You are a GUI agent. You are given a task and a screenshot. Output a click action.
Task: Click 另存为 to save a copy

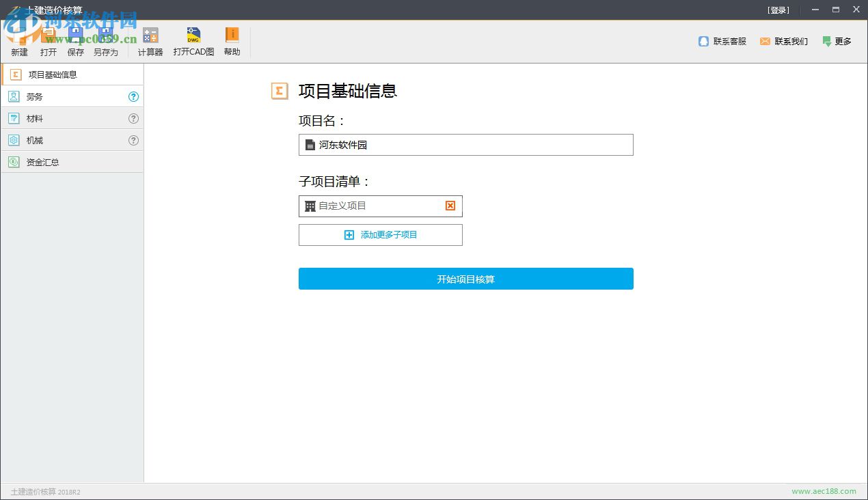[106, 41]
